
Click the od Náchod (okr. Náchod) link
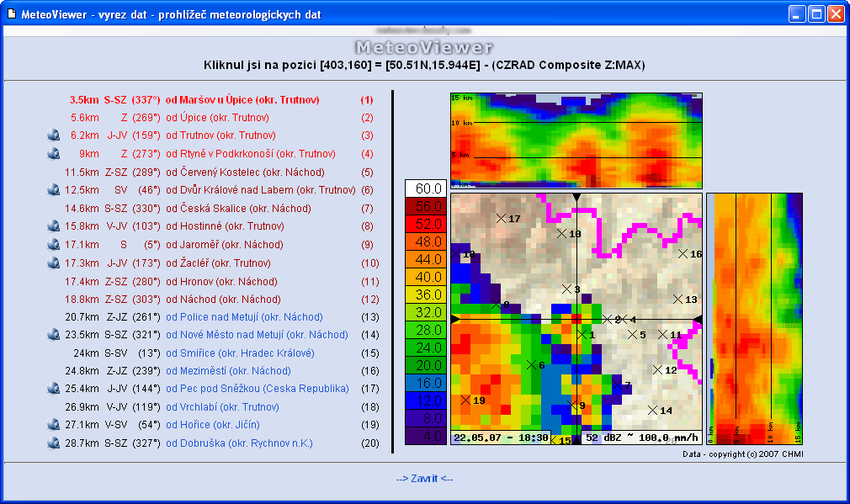(223, 300)
